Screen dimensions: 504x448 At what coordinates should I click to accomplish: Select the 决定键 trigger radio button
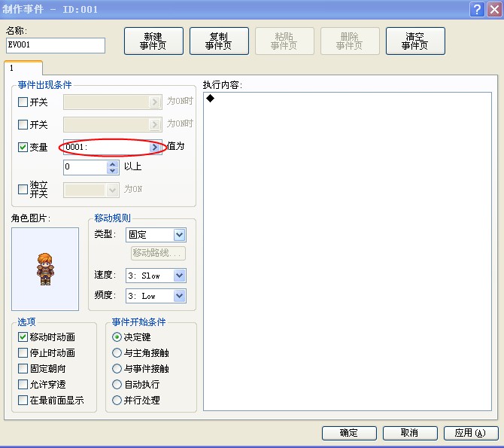(117, 337)
